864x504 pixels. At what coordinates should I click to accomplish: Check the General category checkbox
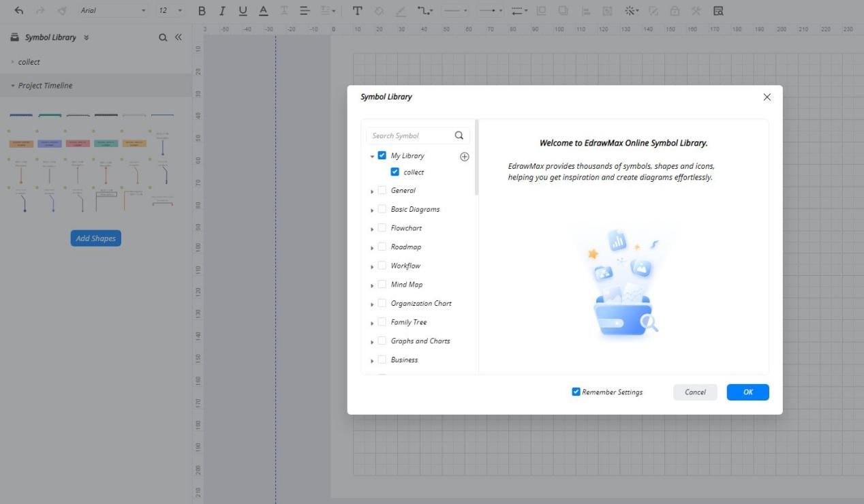pos(382,190)
